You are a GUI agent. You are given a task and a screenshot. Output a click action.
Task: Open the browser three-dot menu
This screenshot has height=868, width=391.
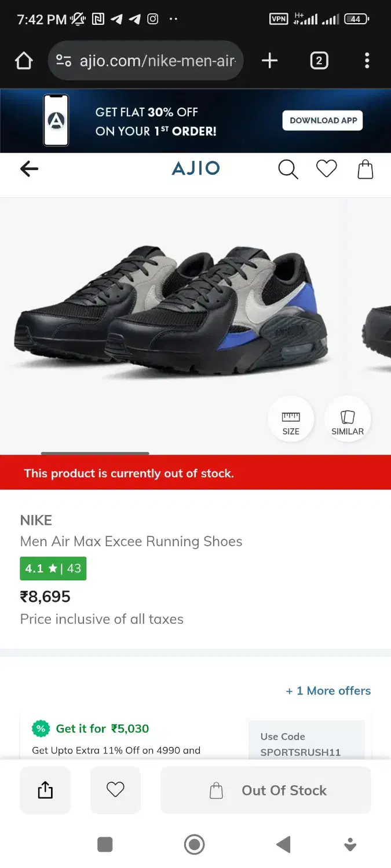click(x=367, y=61)
